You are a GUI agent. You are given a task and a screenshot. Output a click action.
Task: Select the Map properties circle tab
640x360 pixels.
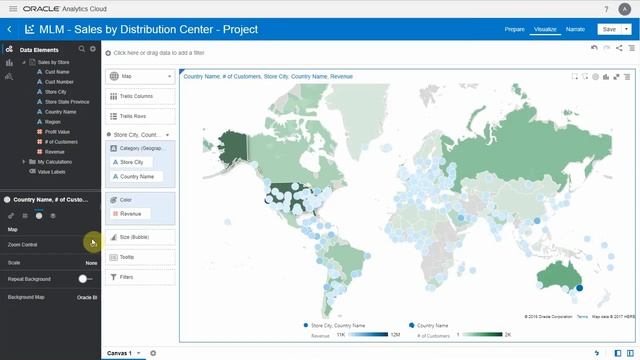[x=39, y=216]
